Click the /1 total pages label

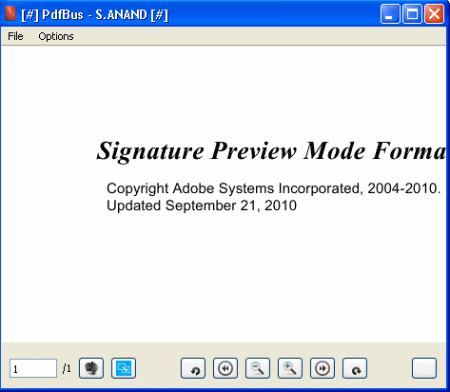click(67, 369)
